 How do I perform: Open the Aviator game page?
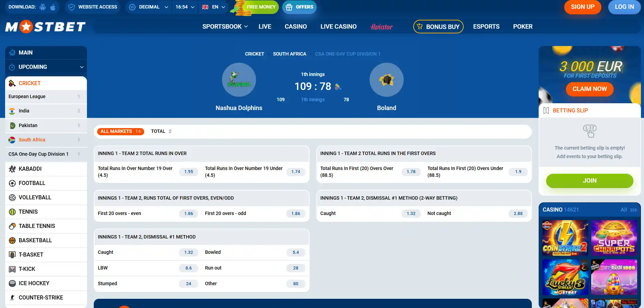point(381,27)
